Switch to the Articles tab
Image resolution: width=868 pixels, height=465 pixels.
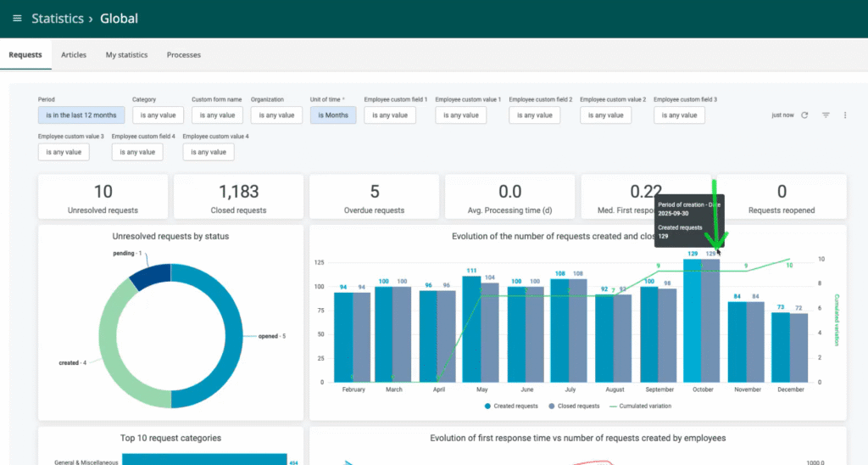tap(74, 55)
